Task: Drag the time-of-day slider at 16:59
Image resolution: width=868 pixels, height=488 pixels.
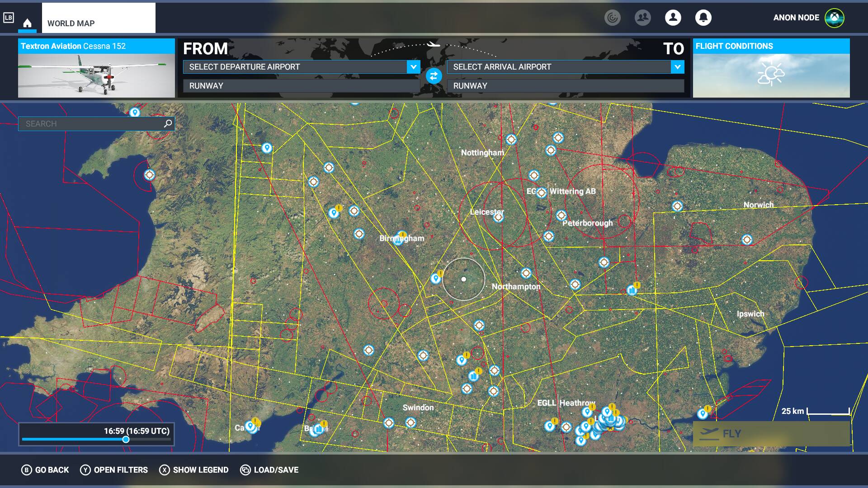Action: point(125,440)
